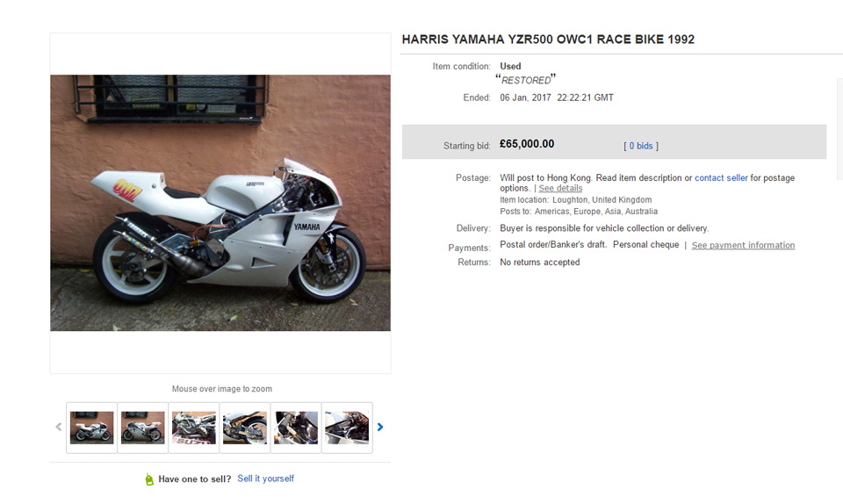Screen dimensions: 843x504
Task: Select the second bike thumbnail
Action: click(x=142, y=428)
